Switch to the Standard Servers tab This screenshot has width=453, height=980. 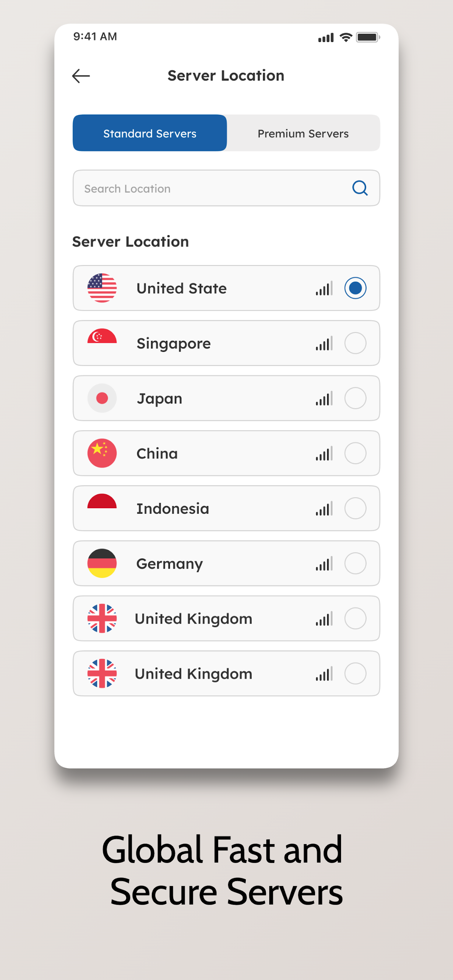[150, 133]
